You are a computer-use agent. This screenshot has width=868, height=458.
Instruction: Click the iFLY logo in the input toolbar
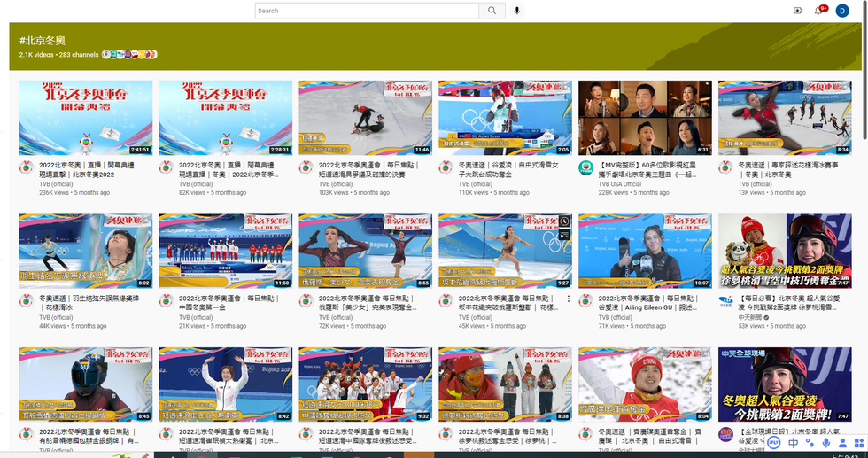(774, 442)
